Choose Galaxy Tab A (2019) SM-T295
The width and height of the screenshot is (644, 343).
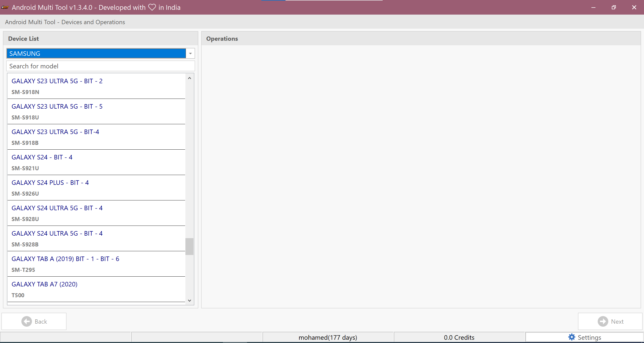pos(97,264)
